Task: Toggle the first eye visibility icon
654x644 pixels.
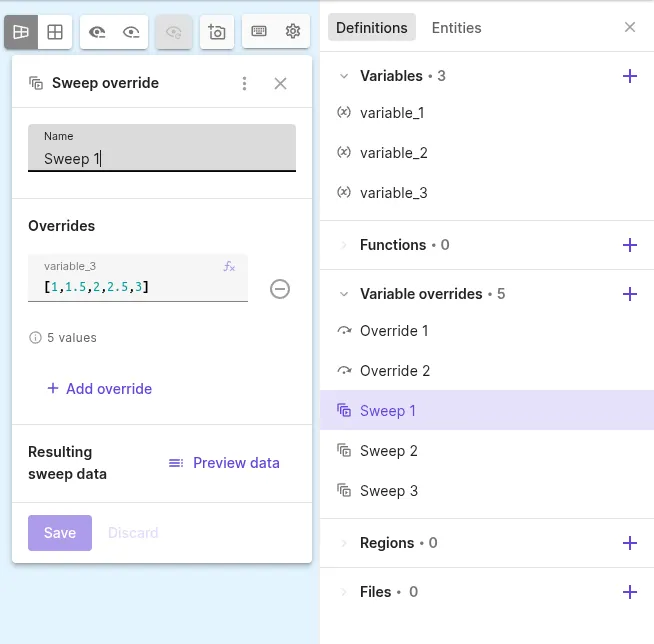Action: (x=97, y=32)
